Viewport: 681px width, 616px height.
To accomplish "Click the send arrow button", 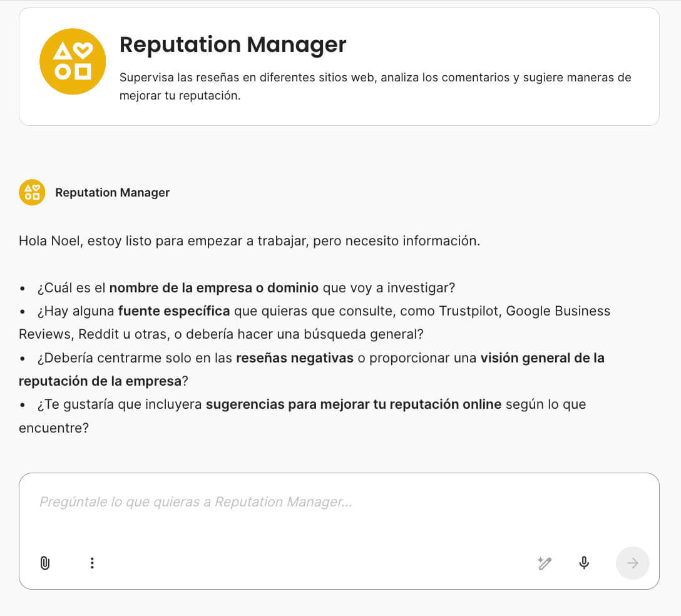I will point(632,563).
